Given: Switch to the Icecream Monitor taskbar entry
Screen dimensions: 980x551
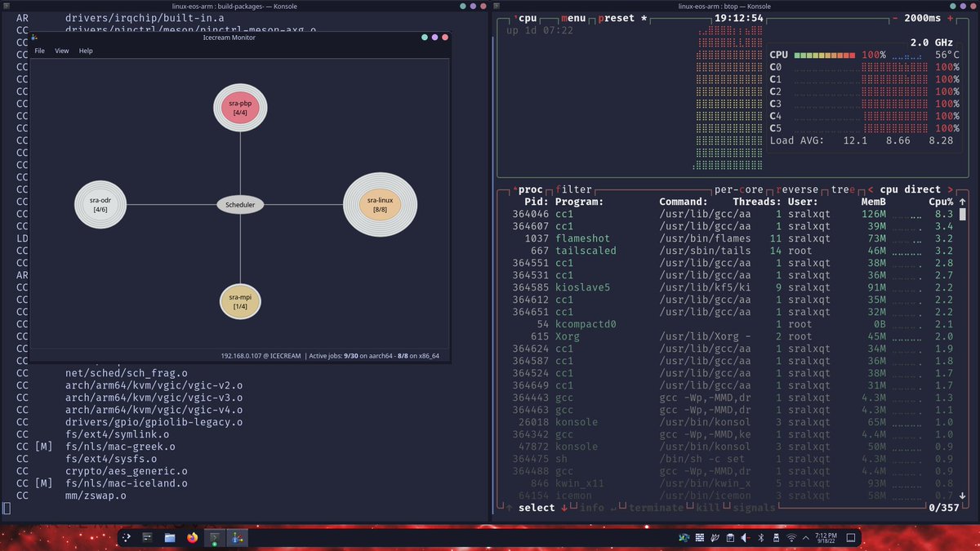Looking at the screenshot, I should pos(238,538).
